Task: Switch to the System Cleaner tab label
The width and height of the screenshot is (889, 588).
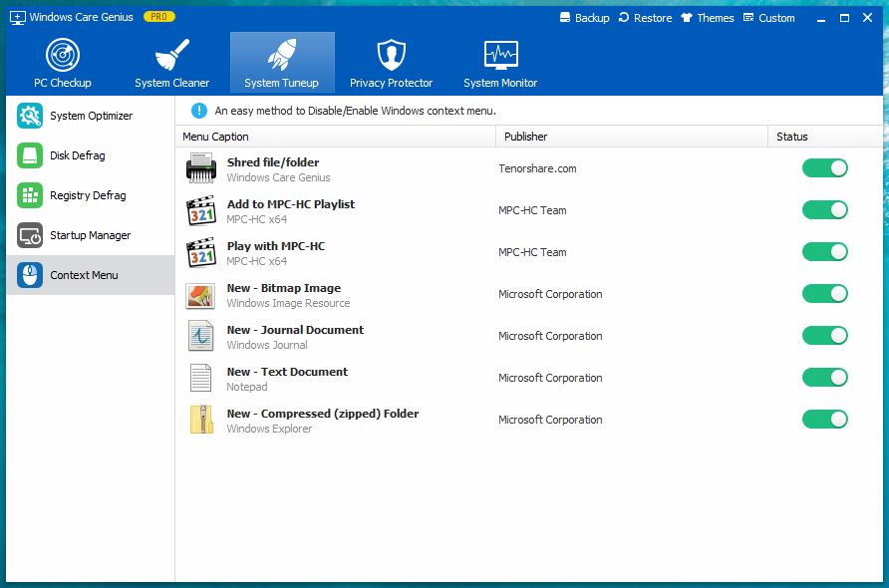Action: [171, 83]
